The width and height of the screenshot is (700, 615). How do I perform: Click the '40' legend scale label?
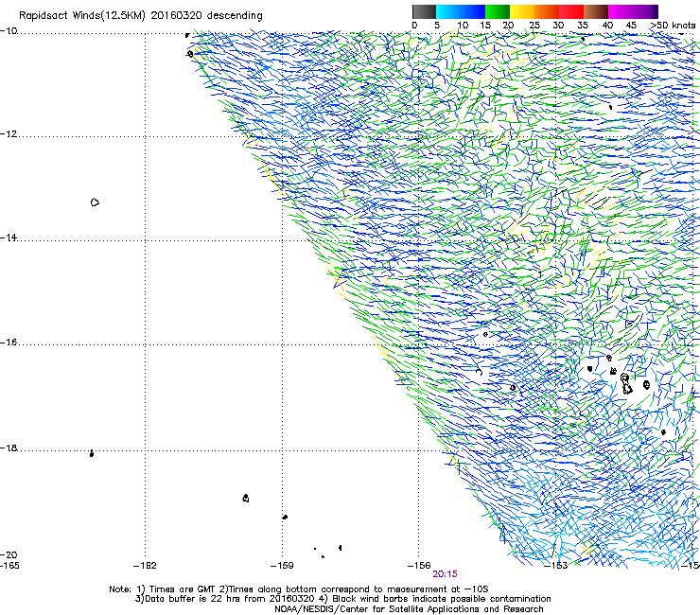(x=607, y=26)
